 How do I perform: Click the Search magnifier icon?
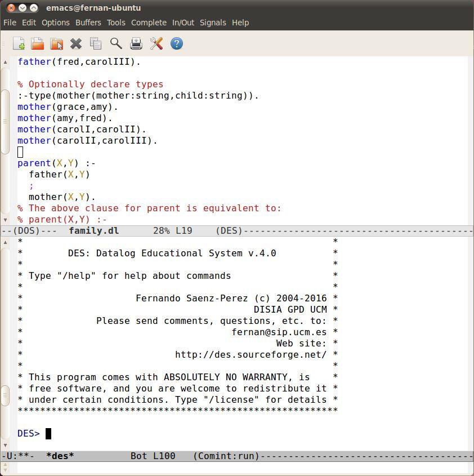116,43
